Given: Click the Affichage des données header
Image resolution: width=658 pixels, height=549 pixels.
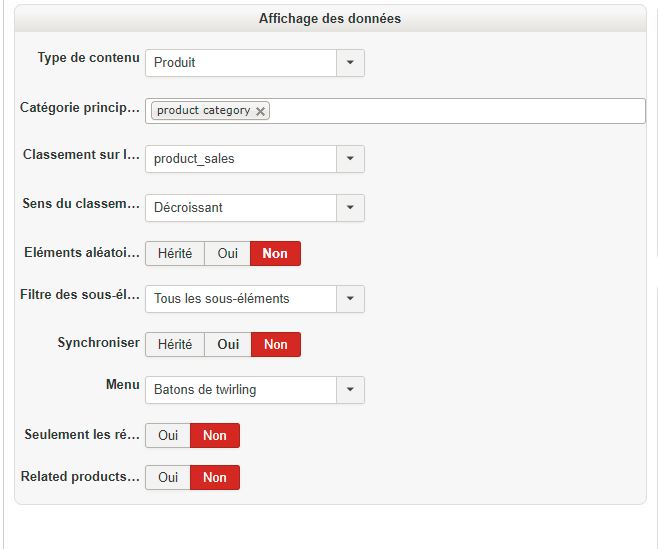Looking at the screenshot, I should 330,18.
